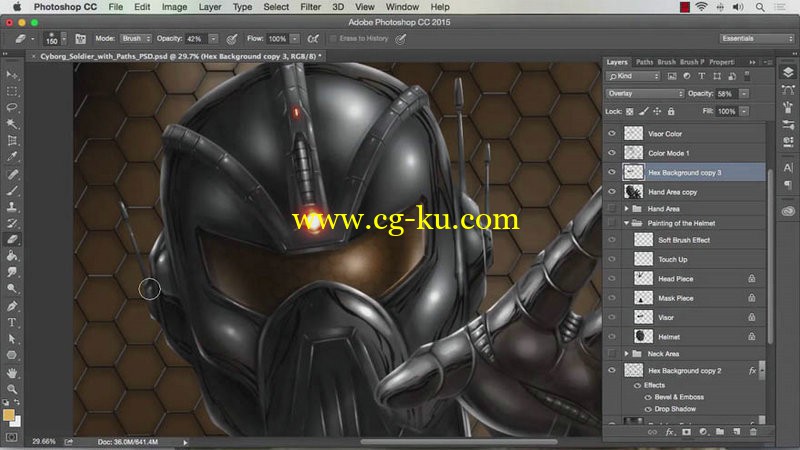
Task: Select the Shape tool
Action: (12, 355)
